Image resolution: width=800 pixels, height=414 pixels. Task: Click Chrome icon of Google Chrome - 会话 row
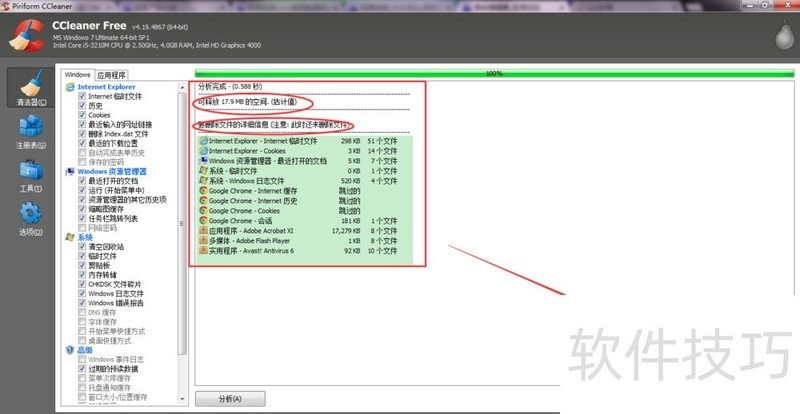(x=204, y=221)
